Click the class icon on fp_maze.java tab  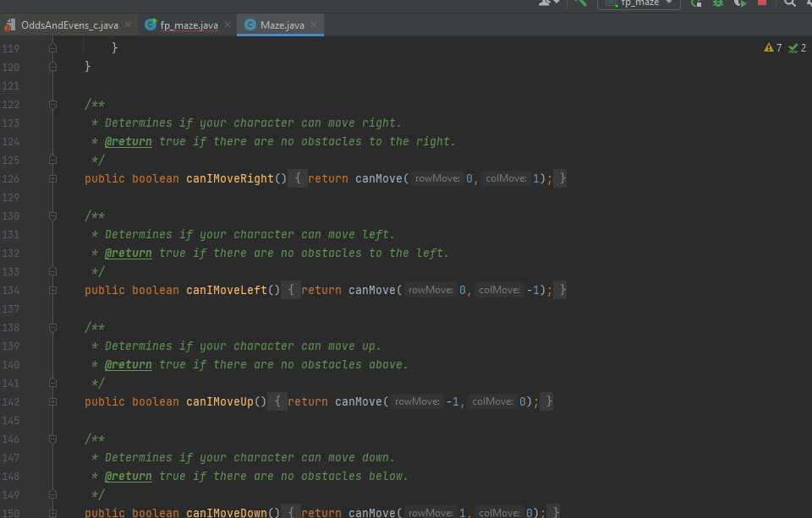(x=151, y=25)
